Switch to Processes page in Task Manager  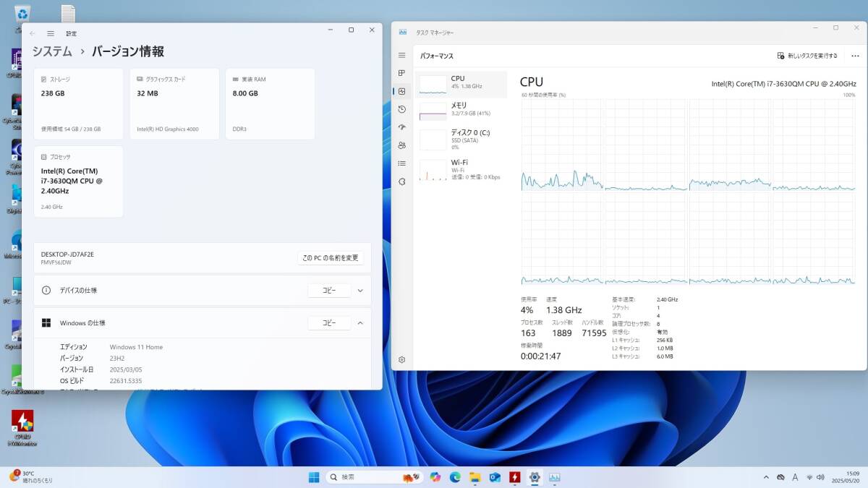(402, 73)
